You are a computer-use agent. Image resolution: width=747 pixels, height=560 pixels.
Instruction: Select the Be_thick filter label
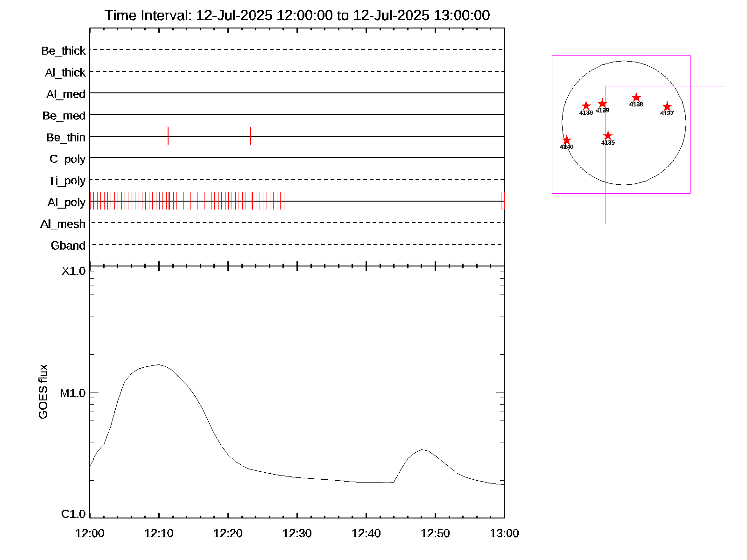pos(63,51)
